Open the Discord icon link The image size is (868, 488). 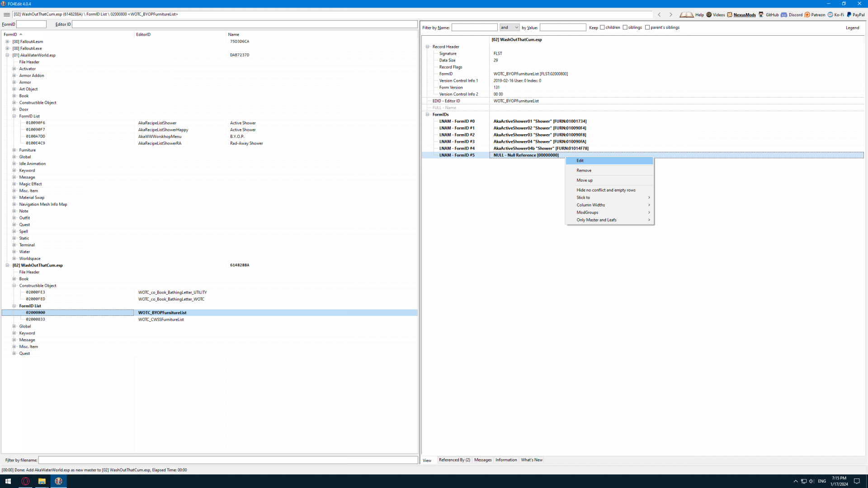click(x=784, y=14)
